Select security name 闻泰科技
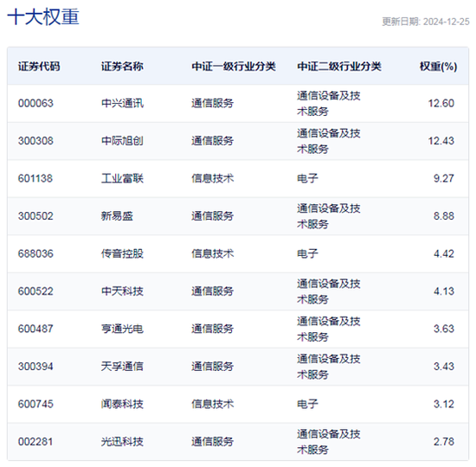Image resolution: width=476 pixels, height=467 pixels. pos(122,404)
